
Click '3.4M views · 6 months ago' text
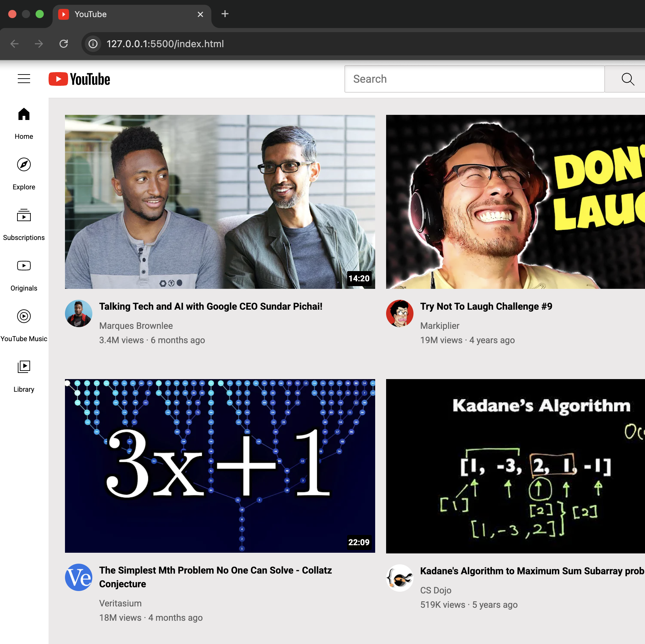tap(152, 340)
